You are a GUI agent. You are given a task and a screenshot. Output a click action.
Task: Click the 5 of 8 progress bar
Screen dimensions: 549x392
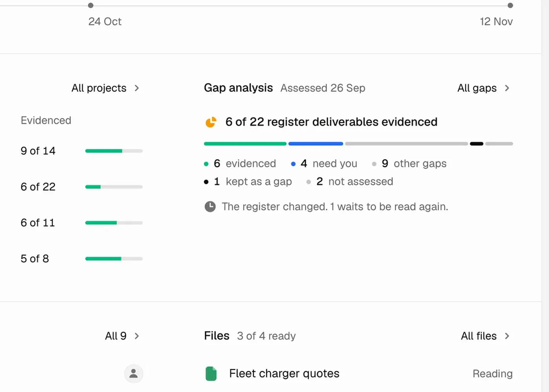(114, 259)
